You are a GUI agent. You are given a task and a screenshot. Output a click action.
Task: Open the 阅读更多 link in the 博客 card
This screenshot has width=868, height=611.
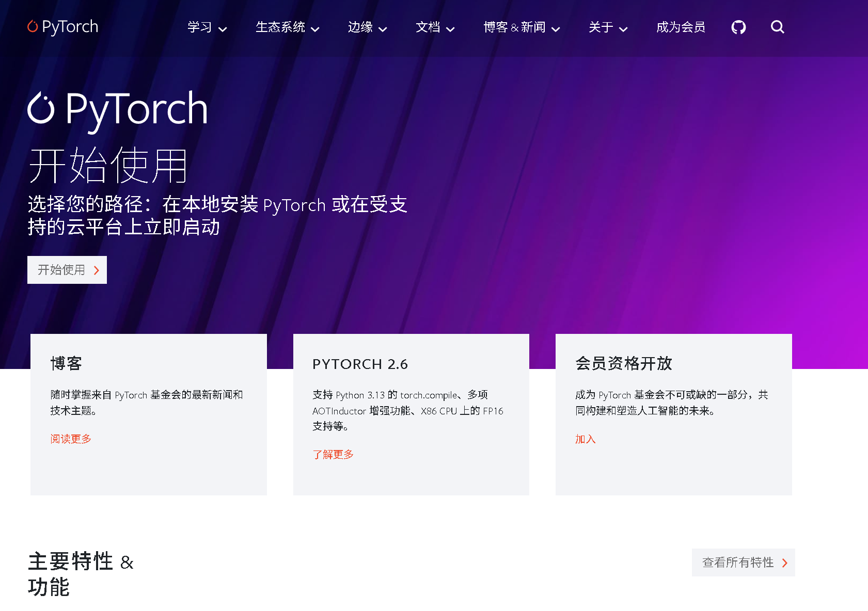click(71, 439)
